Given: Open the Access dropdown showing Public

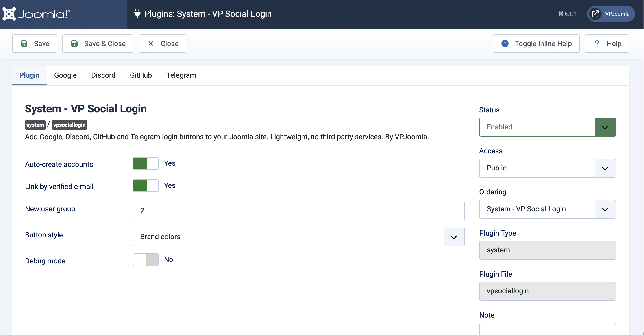Looking at the screenshot, I should 548,168.
